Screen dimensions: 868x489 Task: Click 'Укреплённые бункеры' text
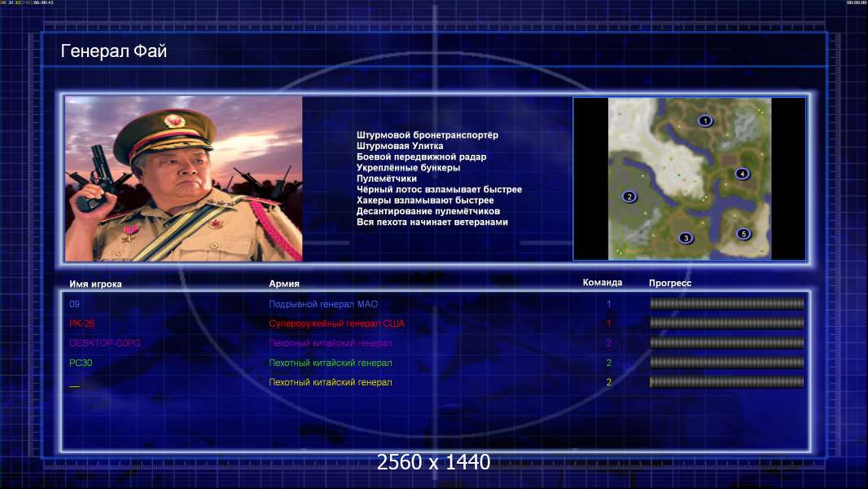click(x=408, y=168)
